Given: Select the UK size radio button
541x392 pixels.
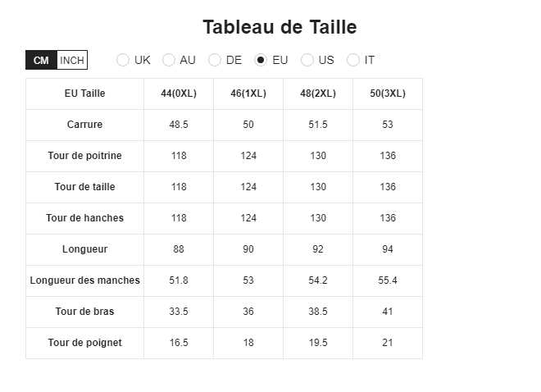Looking at the screenshot, I should point(123,60).
